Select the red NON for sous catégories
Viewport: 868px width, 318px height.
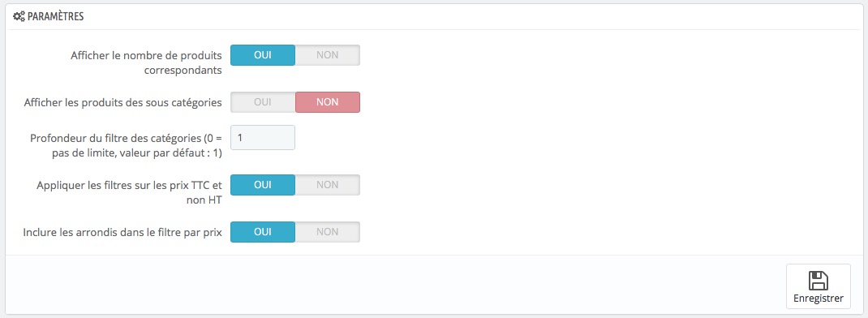click(327, 102)
